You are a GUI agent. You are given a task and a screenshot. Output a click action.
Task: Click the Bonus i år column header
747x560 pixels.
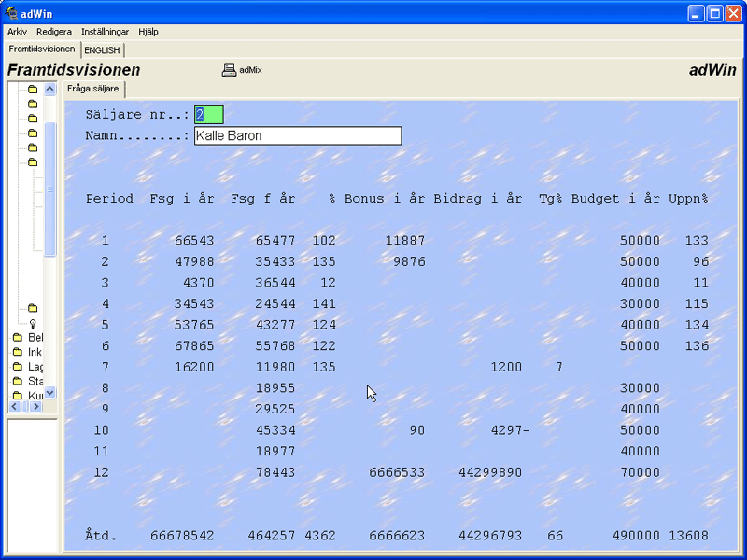(385, 199)
